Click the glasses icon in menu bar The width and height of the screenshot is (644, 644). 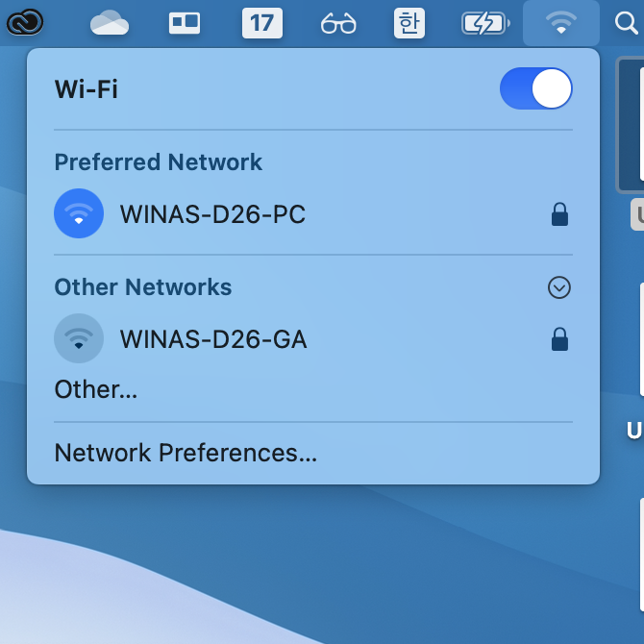(x=338, y=23)
